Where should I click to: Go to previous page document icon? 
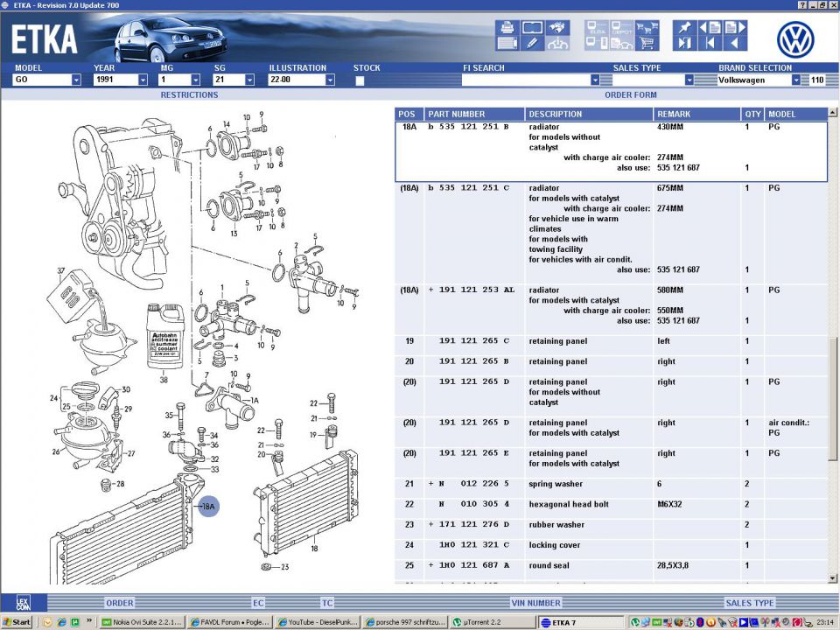pos(710,27)
